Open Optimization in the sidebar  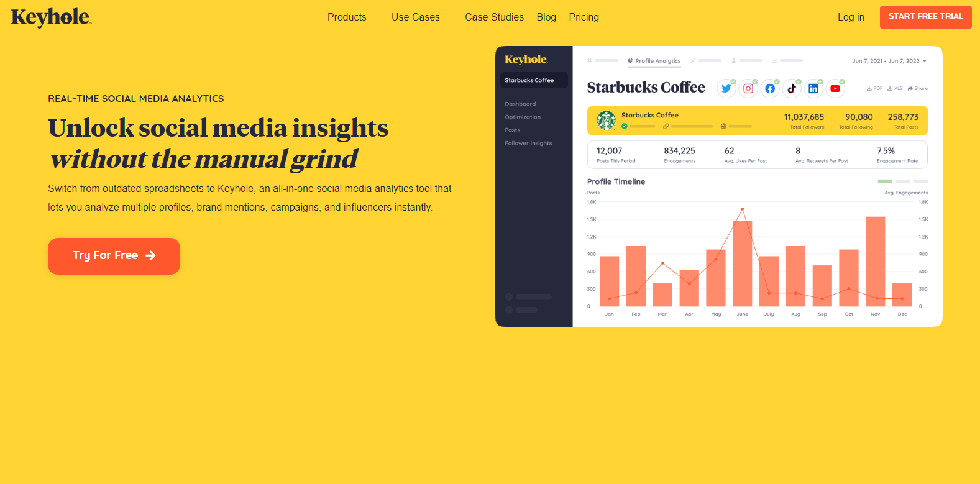pyautogui.click(x=523, y=117)
